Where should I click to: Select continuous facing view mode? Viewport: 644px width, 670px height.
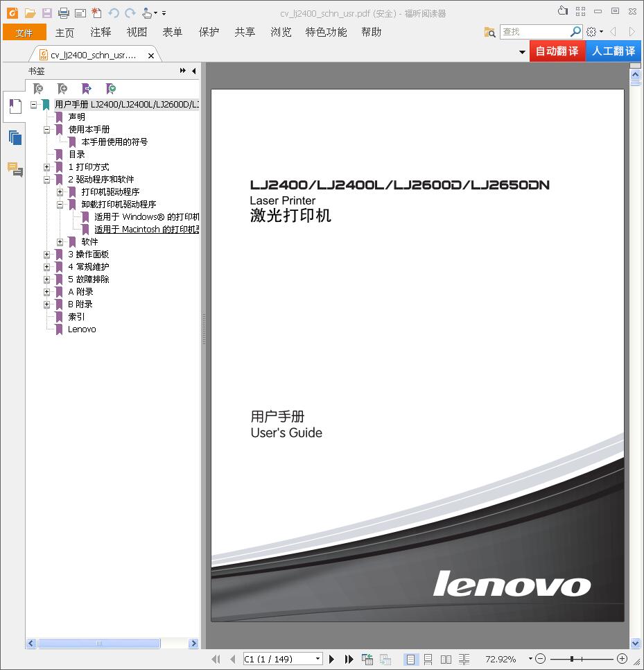(x=464, y=660)
